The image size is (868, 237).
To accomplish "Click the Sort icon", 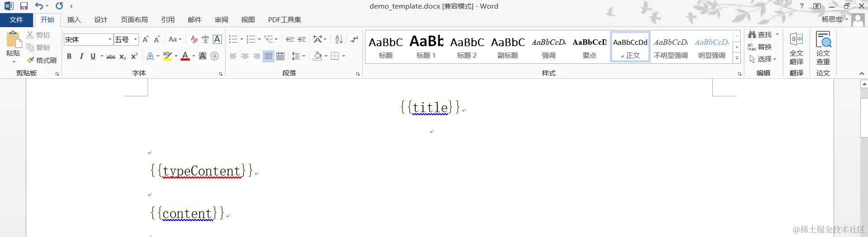I will [339, 39].
